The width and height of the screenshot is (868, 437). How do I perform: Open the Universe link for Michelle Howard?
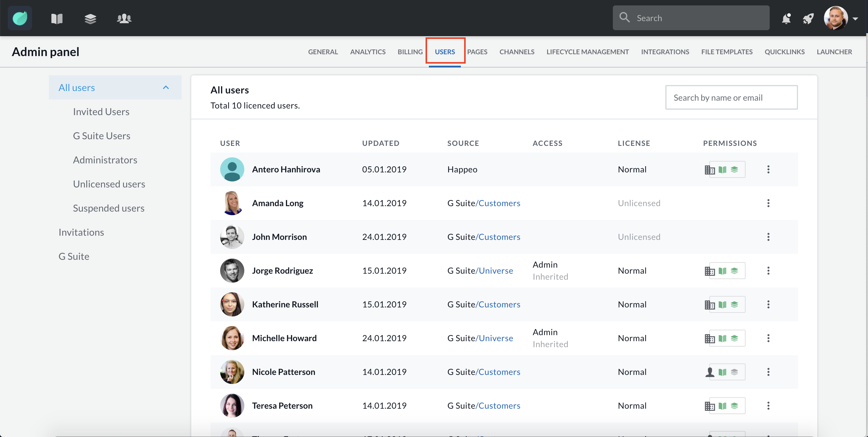(x=495, y=338)
